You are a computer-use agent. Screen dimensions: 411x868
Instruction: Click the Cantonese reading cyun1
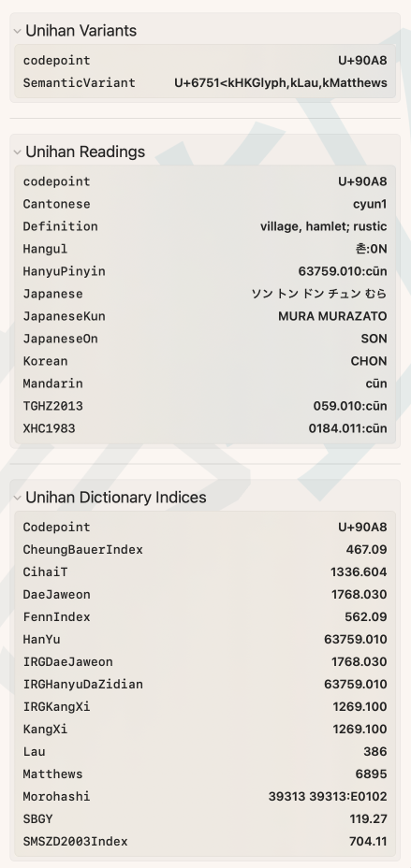[x=370, y=204]
